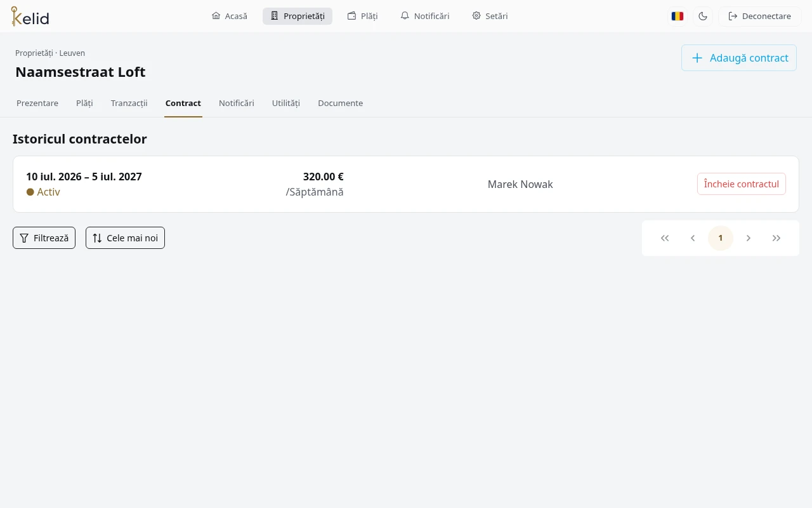Select page 1 in pagination

721,238
